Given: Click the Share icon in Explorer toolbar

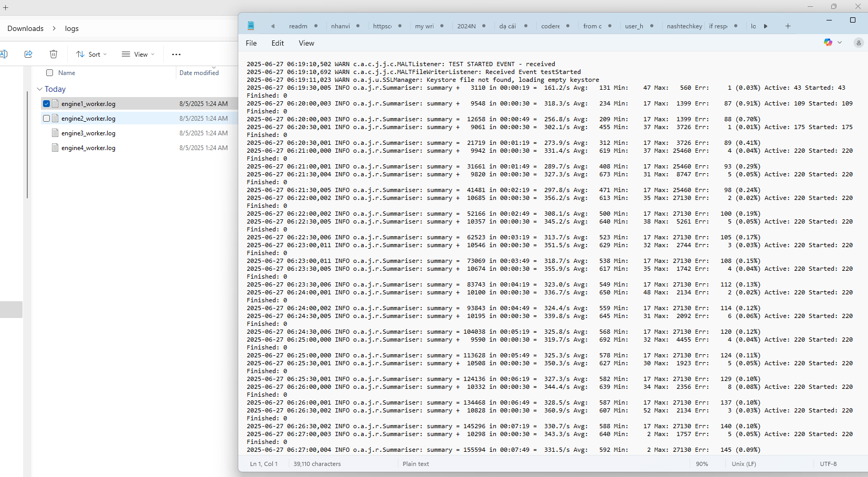Looking at the screenshot, I should pos(28,54).
